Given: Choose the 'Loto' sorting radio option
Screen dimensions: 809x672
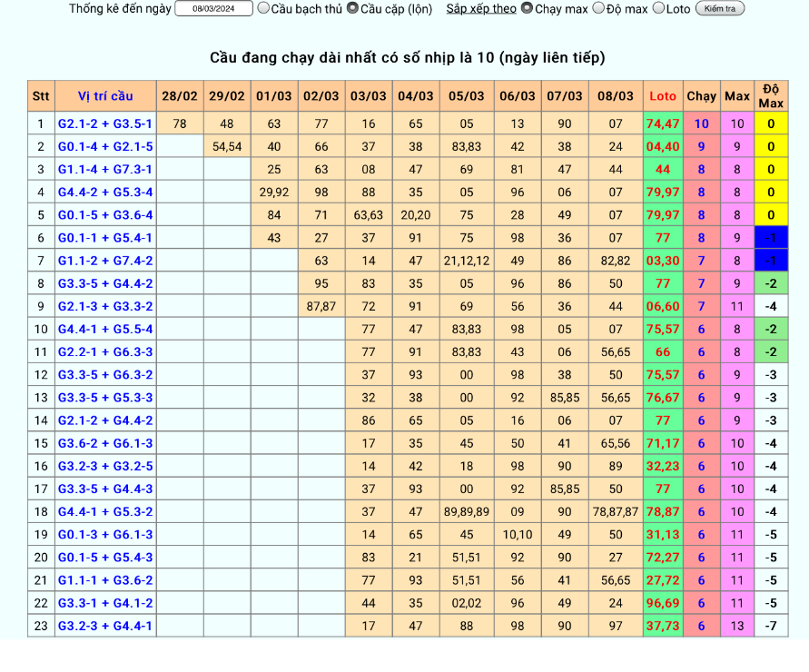Looking at the screenshot, I should click(x=658, y=8).
